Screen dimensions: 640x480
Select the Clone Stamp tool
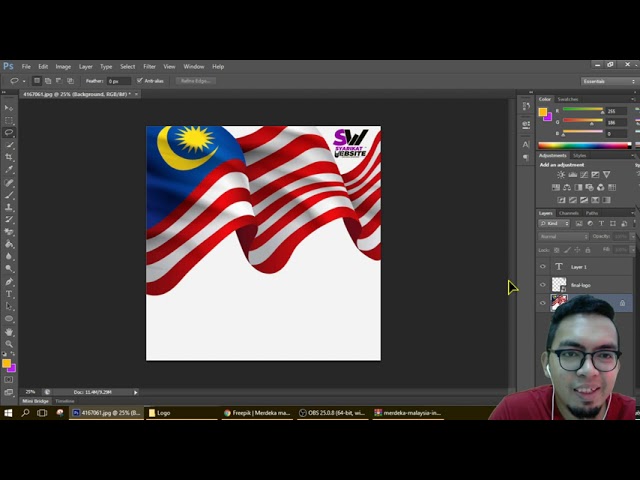point(9,207)
